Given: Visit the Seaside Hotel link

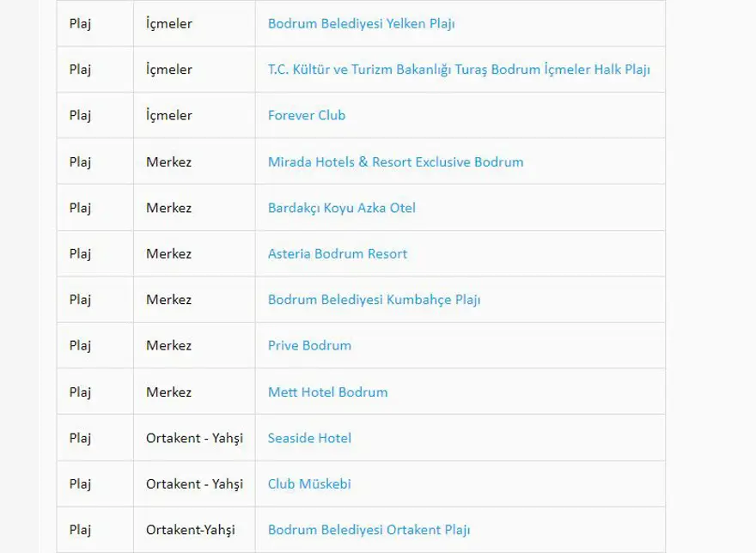Looking at the screenshot, I should click(x=309, y=438).
